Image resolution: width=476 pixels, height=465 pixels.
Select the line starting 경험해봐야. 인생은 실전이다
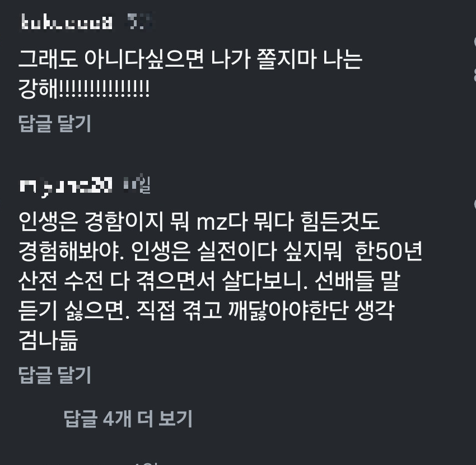tap(221, 251)
